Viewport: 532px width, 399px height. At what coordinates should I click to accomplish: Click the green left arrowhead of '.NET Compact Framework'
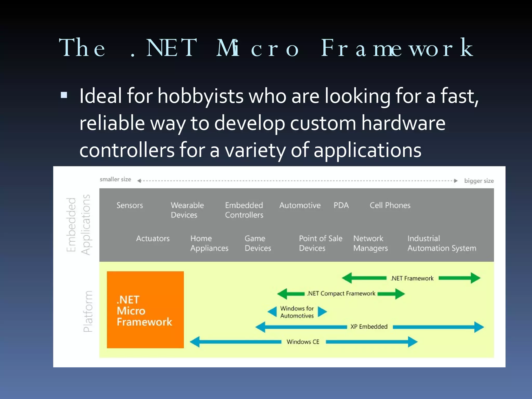pos(282,294)
